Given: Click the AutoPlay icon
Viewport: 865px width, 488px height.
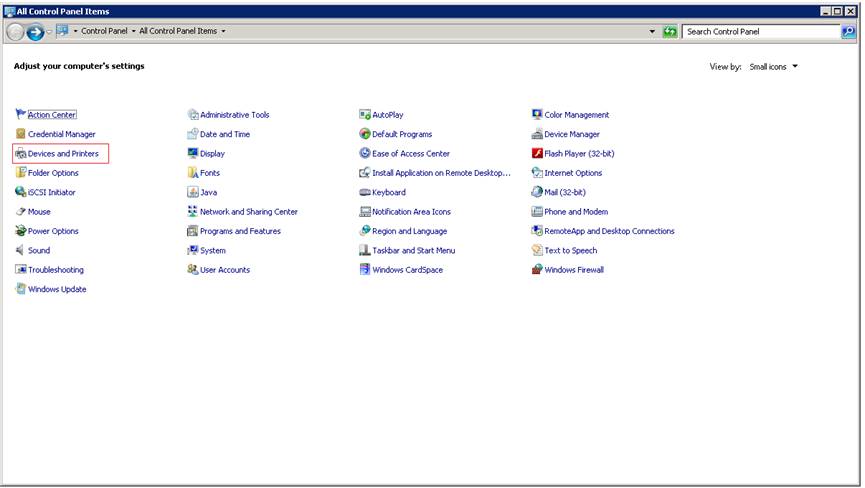Looking at the screenshot, I should click(365, 114).
